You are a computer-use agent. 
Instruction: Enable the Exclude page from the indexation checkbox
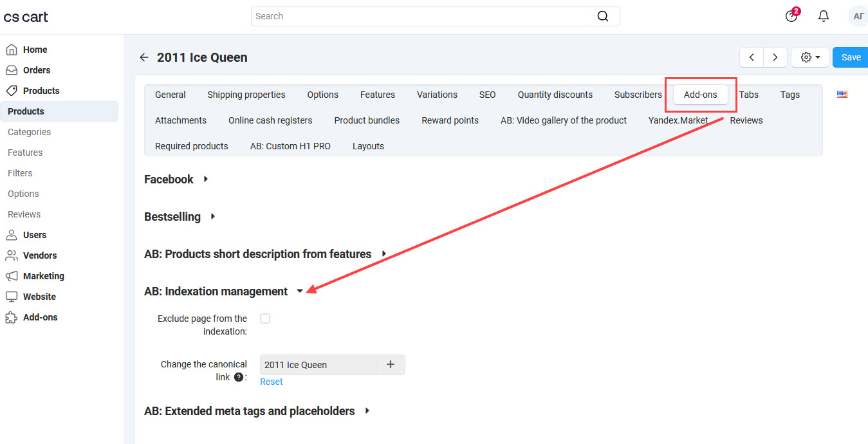[265, 318]
